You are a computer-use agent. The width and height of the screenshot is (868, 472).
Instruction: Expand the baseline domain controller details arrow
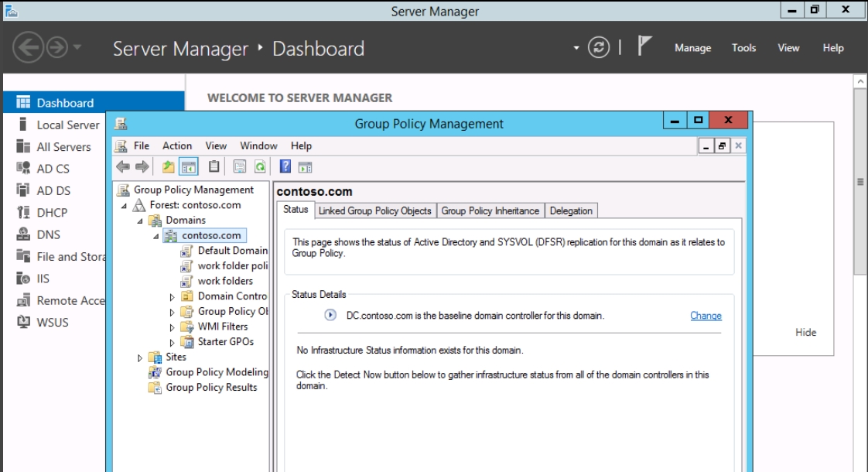[x=330, y=315]
